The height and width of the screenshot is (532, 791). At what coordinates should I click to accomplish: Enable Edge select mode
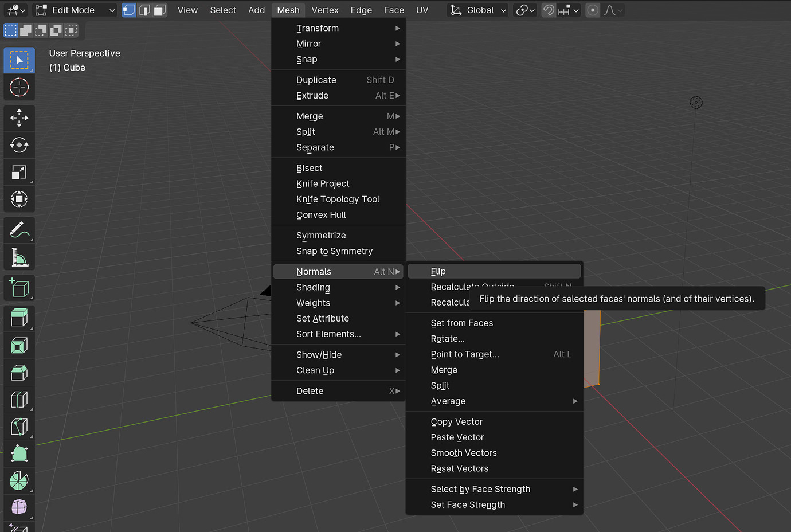coord(143,10)
